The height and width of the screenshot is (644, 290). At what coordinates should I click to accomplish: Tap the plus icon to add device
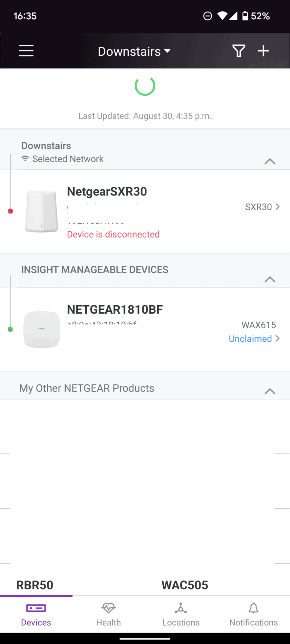point(263,51)
